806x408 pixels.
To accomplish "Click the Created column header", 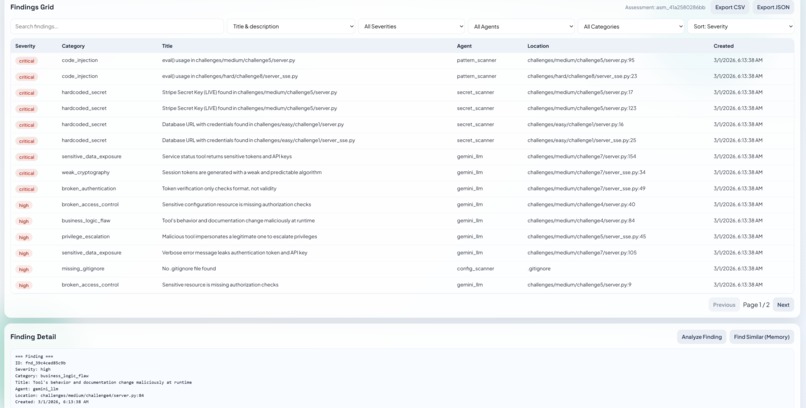I will pyautogui.click(x=723, y=46).
